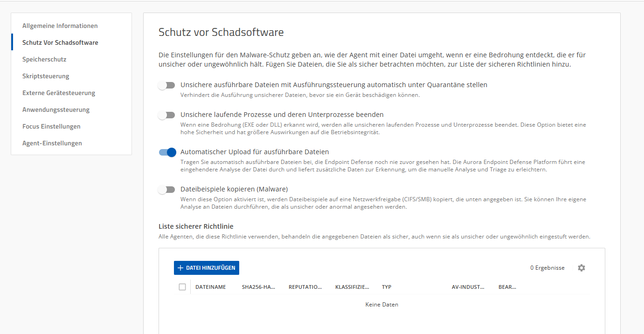This screenshot has width=644, height=334.
Task: Enable automatic quarantine of unsafe executables toggle
Action: tap(166, 85)
